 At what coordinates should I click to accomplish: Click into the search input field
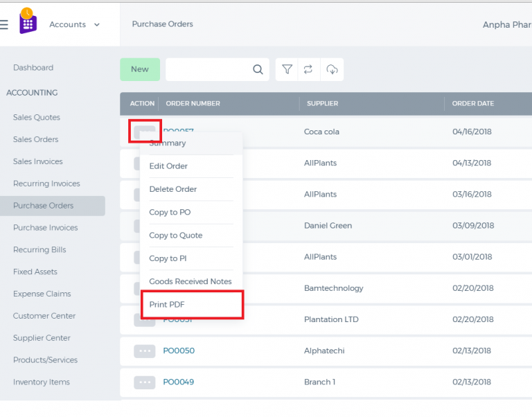tap(209, 69)
